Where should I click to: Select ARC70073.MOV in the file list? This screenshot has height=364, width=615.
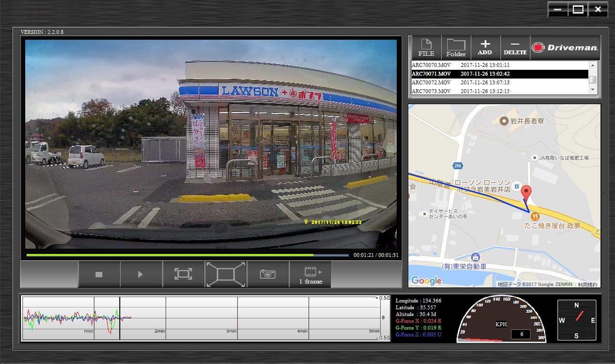coord(500,91)
